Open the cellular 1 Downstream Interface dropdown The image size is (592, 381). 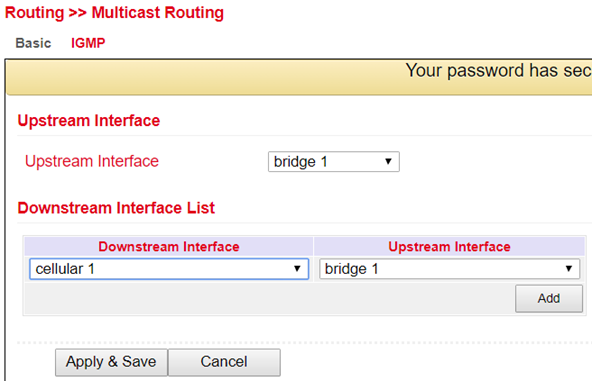pyautogui.click(x=169, y=269)
